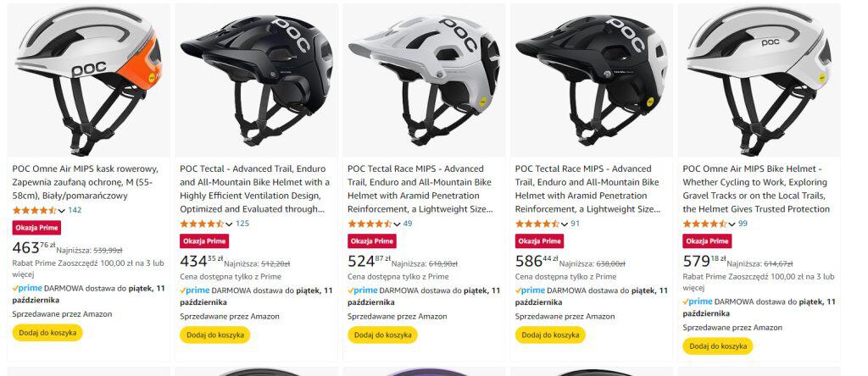Open the black-white POC Tectal Race image
Image resolution: width=868 pixels, height=376 pixels.
(x=591, y=80)
